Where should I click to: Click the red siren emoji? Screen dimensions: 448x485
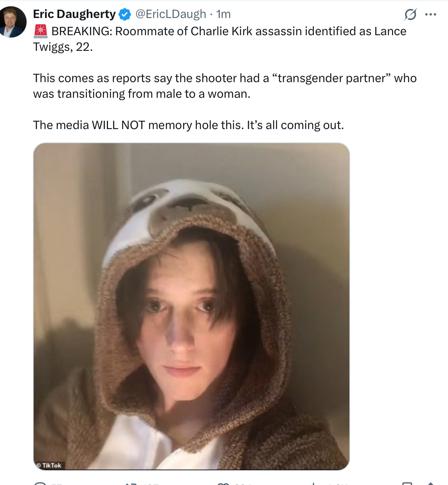click(x=41, y=31)
